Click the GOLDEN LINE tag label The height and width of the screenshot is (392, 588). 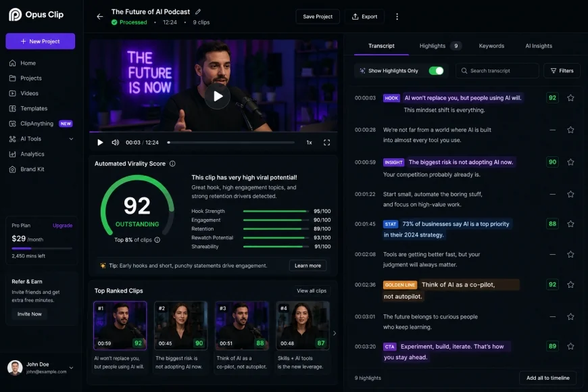399,285
